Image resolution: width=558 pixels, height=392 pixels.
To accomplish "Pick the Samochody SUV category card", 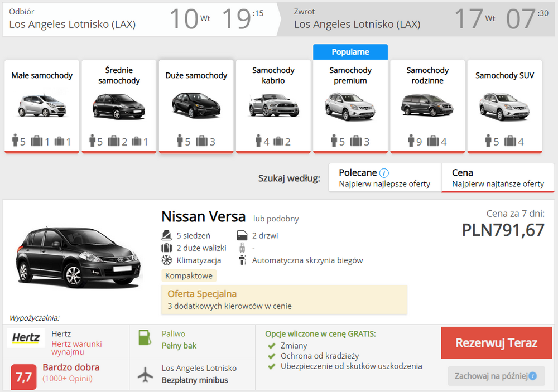I will tap(504, 107).
